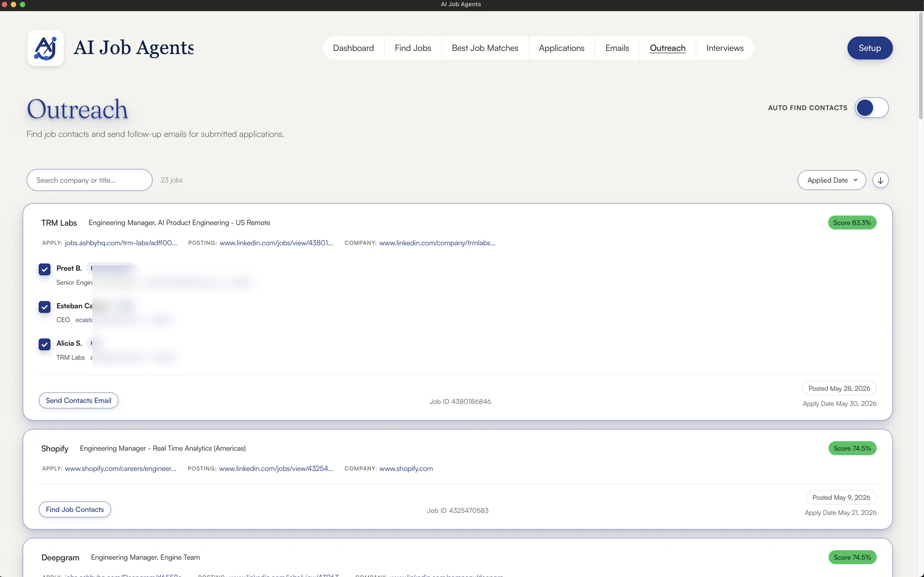Click 'Job ID 4325470583' text

point(458,511)
